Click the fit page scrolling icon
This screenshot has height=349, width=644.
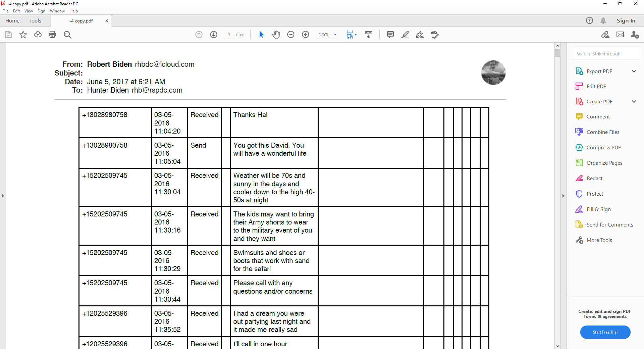coord(350,35)
